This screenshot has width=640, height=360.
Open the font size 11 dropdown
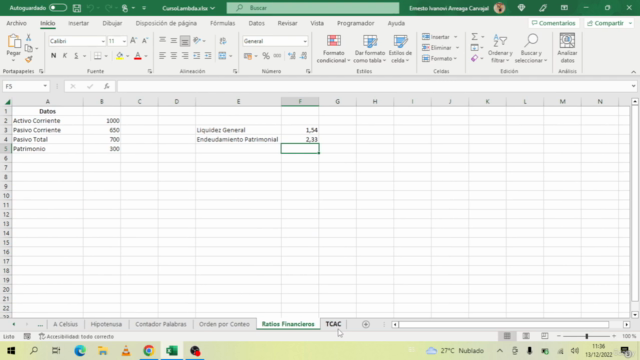point(124,41)
